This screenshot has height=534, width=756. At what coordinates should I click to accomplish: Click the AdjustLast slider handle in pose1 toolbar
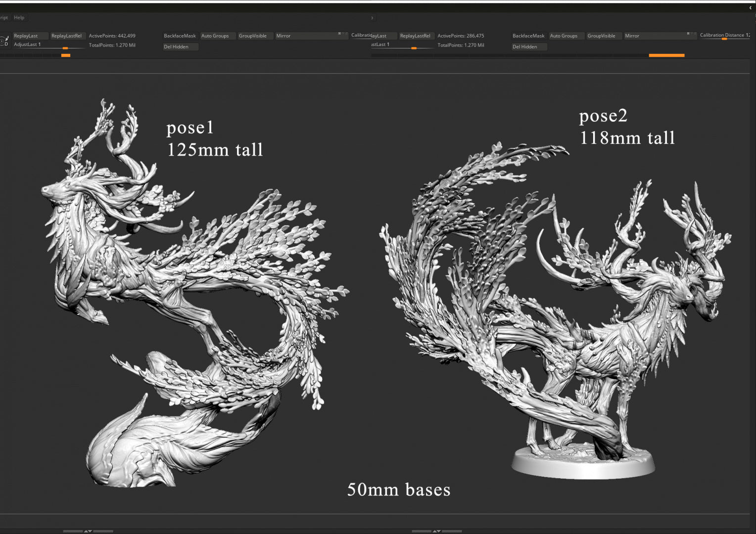pos(65,48)
